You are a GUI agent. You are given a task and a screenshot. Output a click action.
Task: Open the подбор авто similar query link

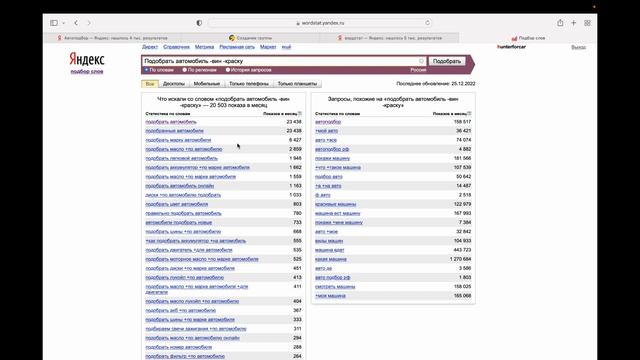point(329,177)
